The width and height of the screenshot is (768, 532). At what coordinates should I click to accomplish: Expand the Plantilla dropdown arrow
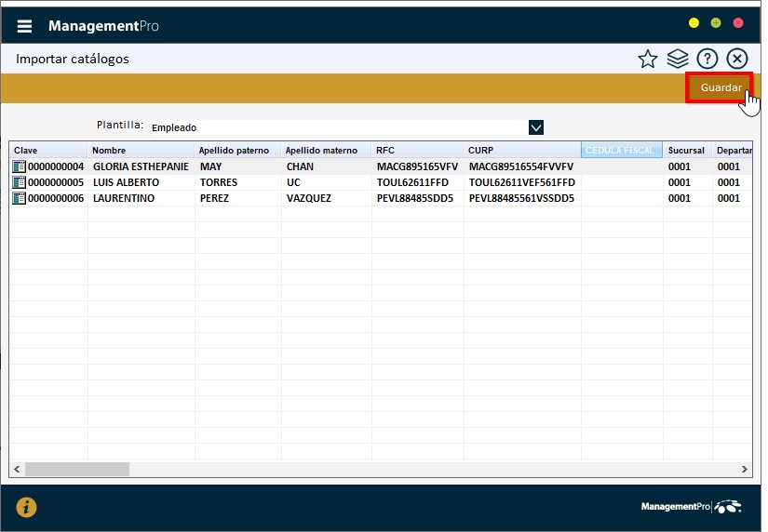pyautogui.click(x=536, y=127)
